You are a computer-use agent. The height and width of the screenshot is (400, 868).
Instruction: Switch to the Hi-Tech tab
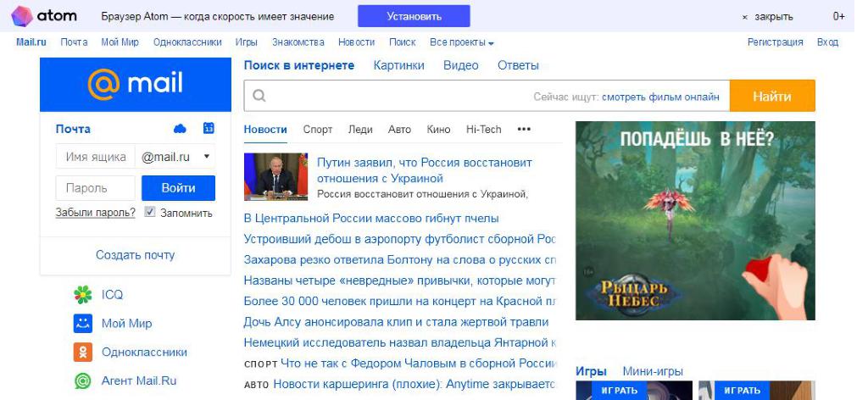tap(483, 130)
